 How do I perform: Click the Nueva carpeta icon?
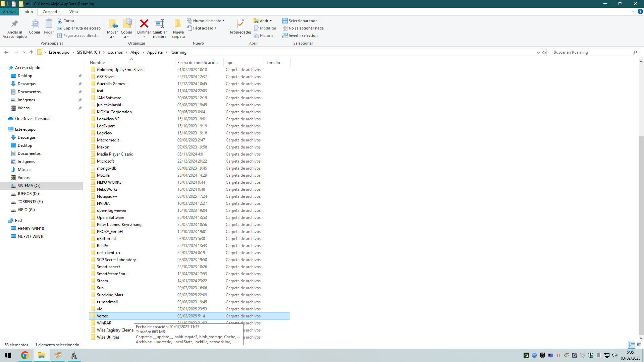tap(178, 23)
